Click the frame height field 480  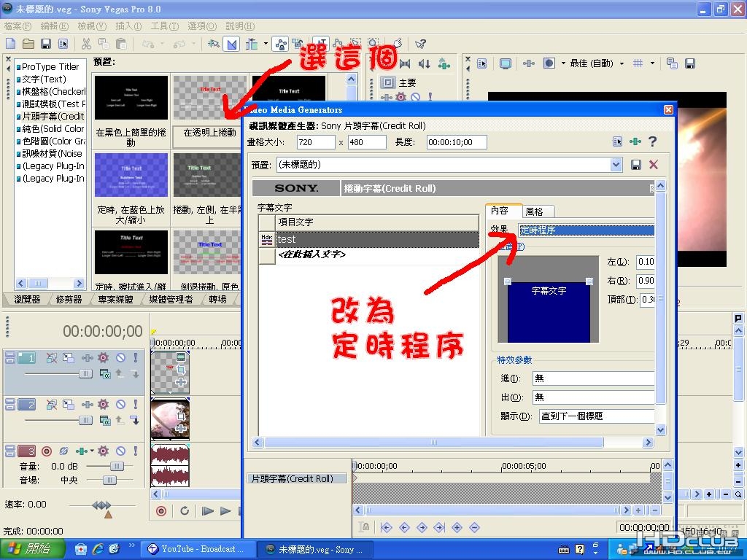pyautogui.click(x=366, y=142)
